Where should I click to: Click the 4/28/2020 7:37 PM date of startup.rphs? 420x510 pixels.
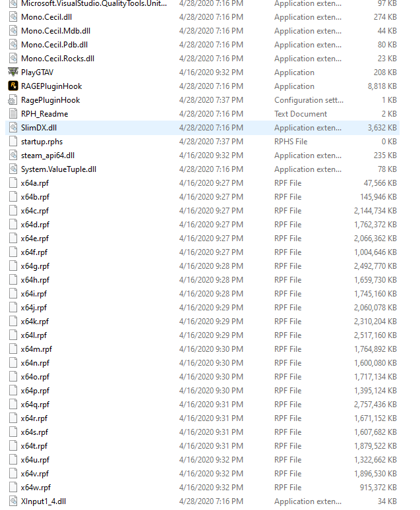(211, 142)
